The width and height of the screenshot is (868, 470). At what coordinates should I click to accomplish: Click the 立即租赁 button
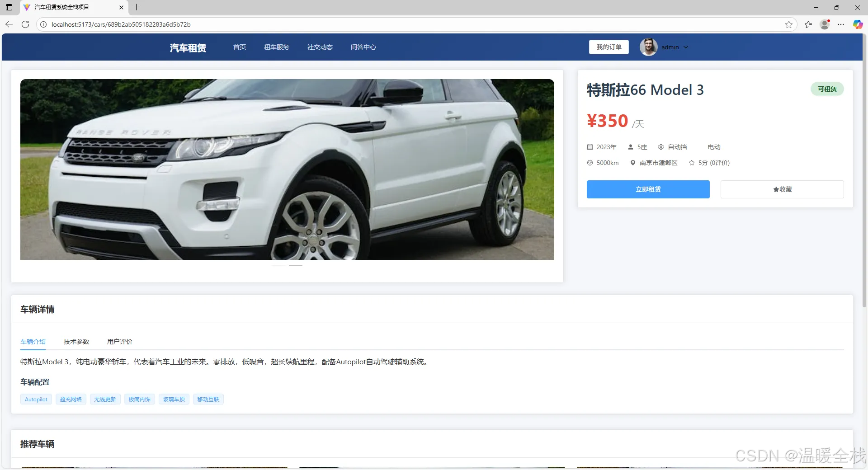648,189
